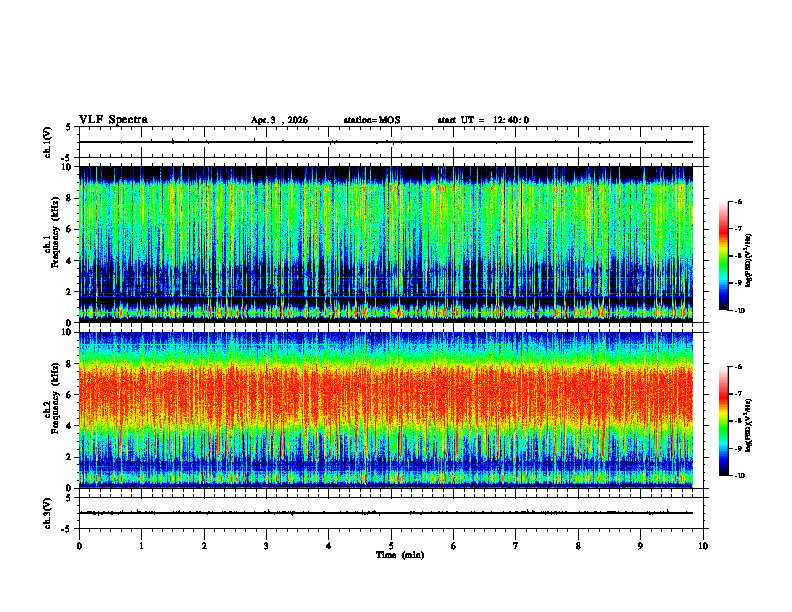792x612 pixels.
Task: Click time axis tick label "3"
Action: click(266, 546)
